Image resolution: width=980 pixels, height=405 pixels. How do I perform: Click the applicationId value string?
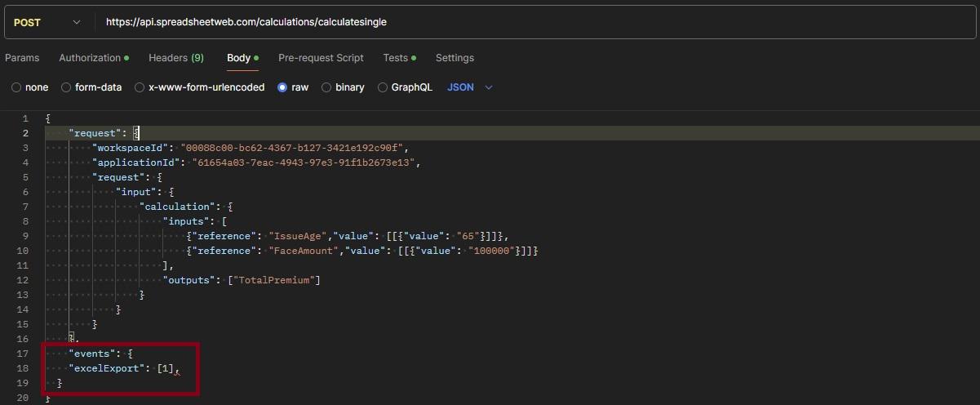click(x=304, y=162)
